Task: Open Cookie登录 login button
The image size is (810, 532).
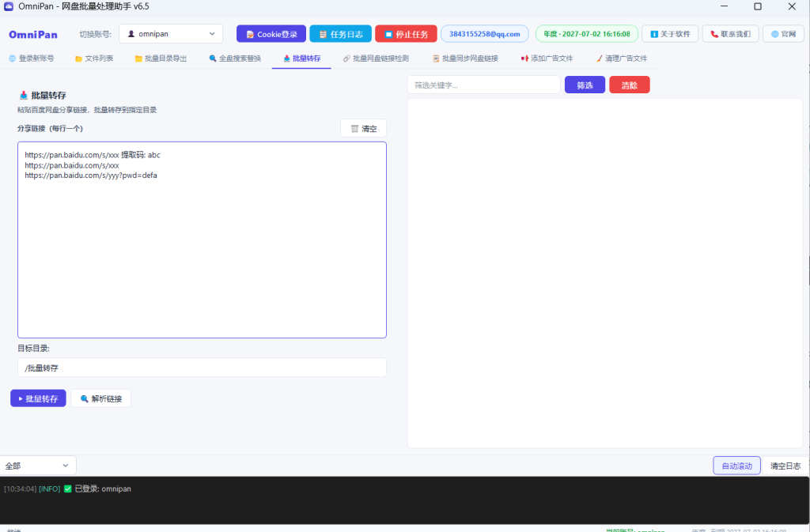Action: point(271,34)
